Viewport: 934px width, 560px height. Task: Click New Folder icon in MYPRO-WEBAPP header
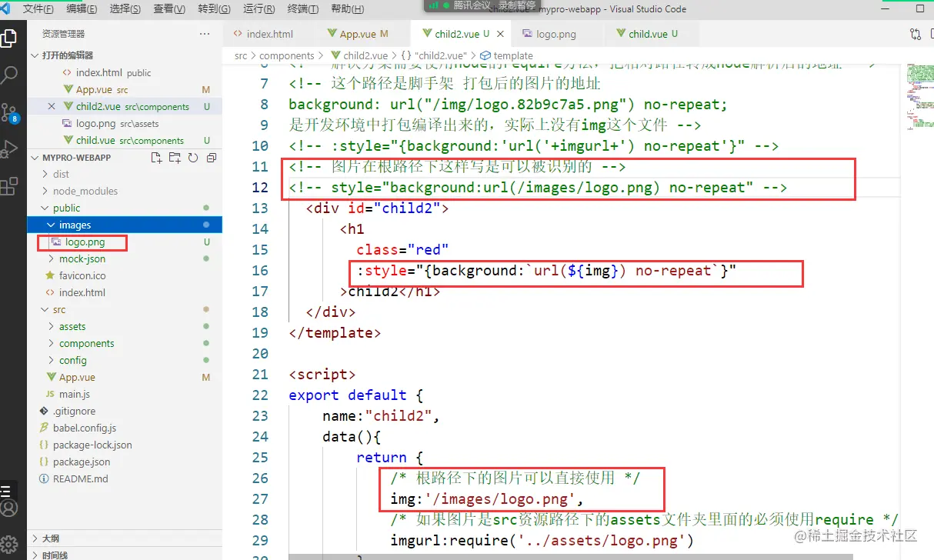(175, 157)
